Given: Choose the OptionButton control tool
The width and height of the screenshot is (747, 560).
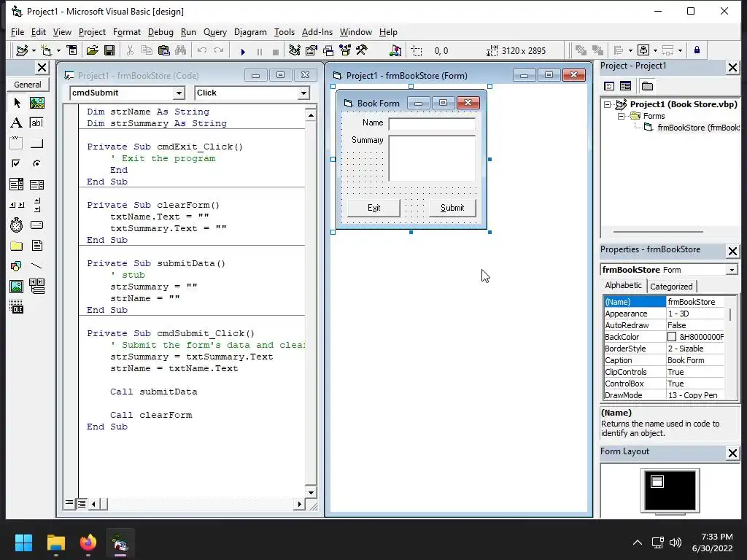Looking at the screenshot, I should [36, 163].
